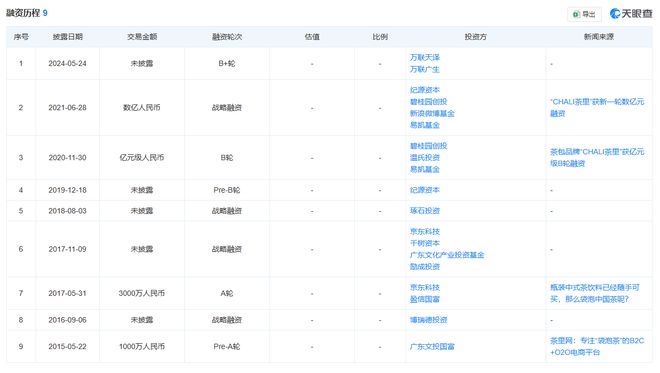Open news 茶包品牌"CHALI茶里"获亿元级B轮融资
This screenshot has height=373, width=660.
tap(597, 157)
